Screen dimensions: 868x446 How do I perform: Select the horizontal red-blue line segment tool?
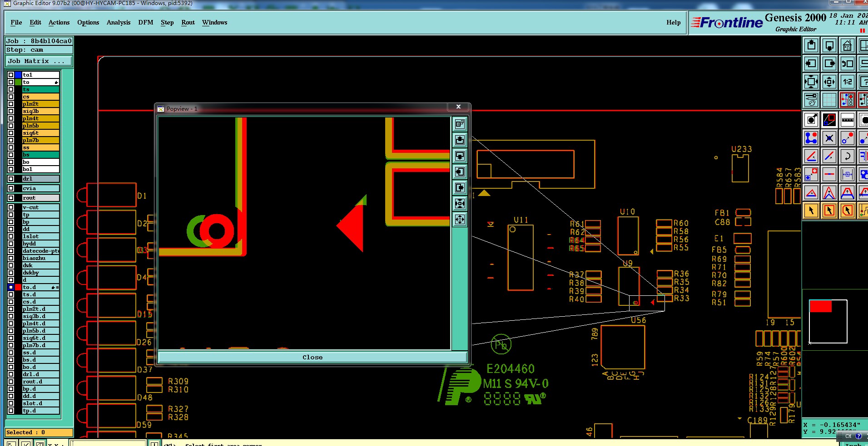coord(829,174)
